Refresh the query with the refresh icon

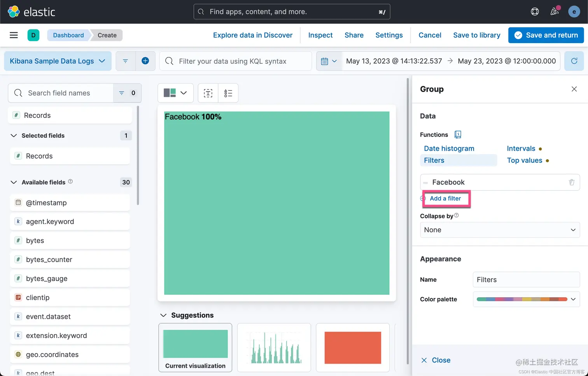[x=574, y=61]
